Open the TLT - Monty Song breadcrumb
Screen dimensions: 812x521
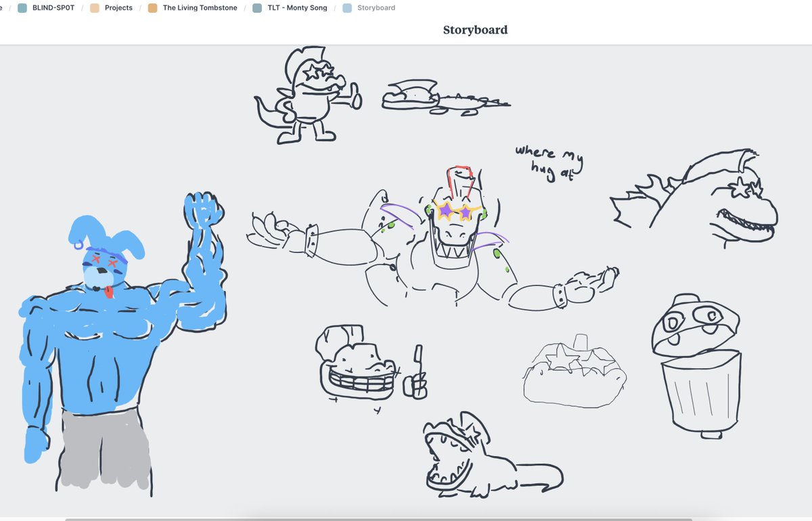pyautogui.click(x=297, y=8)
